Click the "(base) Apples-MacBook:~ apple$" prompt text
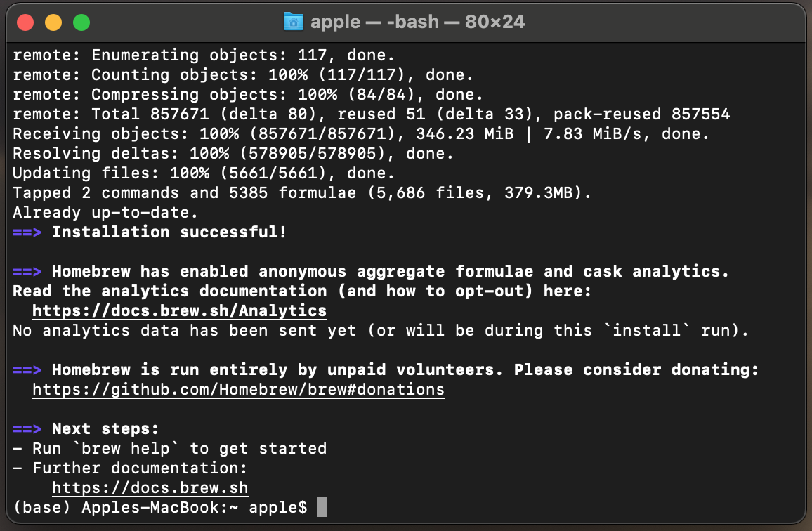Image resolution: width=812 pixels, height=531 pixels. [160, 508]
